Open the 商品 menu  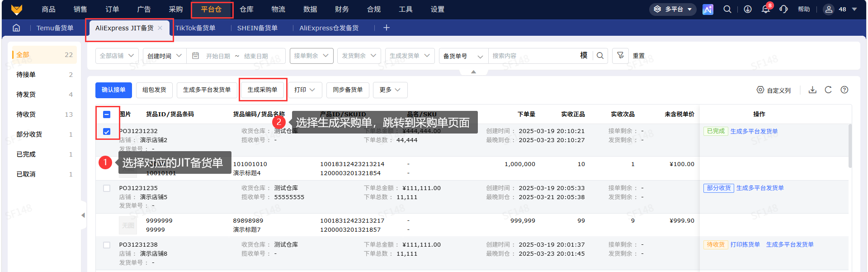tap(48, 9)
